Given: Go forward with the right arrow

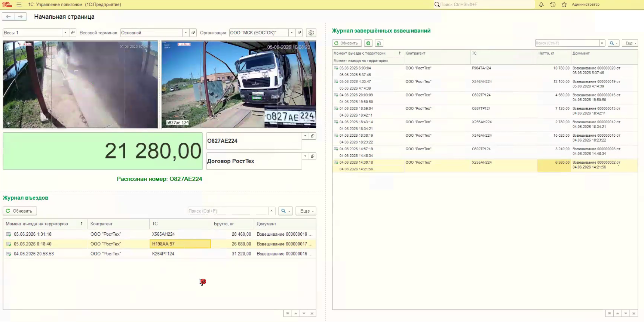Looking at the screenshot, I should tap(20, 16).
